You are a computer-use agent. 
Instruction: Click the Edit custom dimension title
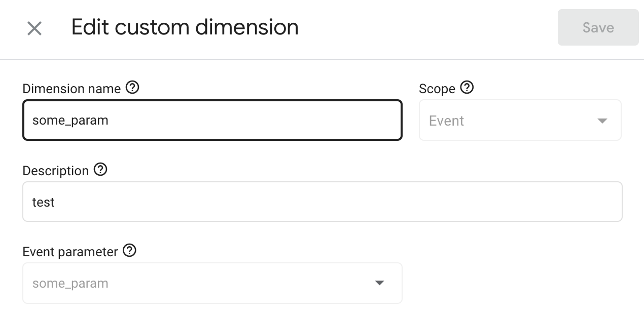point(186,27)
